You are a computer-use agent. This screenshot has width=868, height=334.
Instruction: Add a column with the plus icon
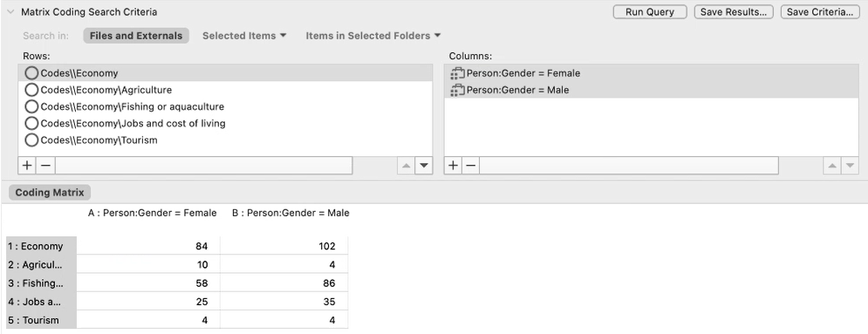(x=454, y=166)
